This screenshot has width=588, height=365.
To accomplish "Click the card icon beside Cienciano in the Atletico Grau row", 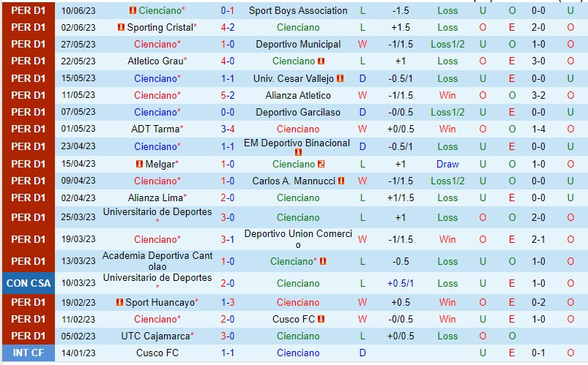I will [x=321, y=61].
